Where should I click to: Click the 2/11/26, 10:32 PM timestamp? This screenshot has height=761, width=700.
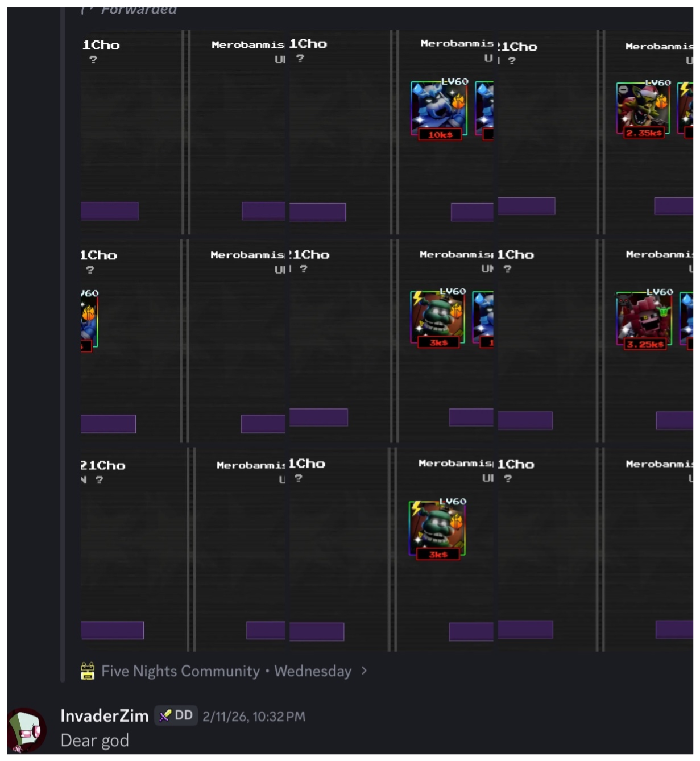point(254,717)
